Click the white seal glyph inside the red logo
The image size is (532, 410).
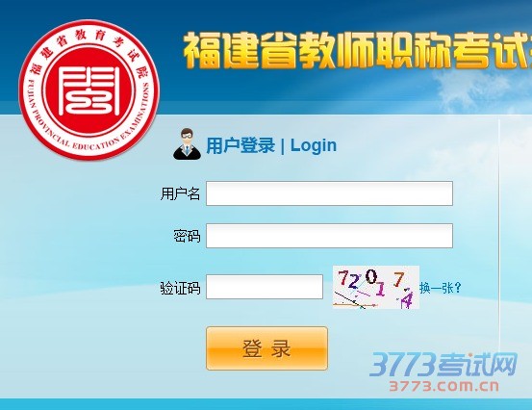tap(89, 91)
